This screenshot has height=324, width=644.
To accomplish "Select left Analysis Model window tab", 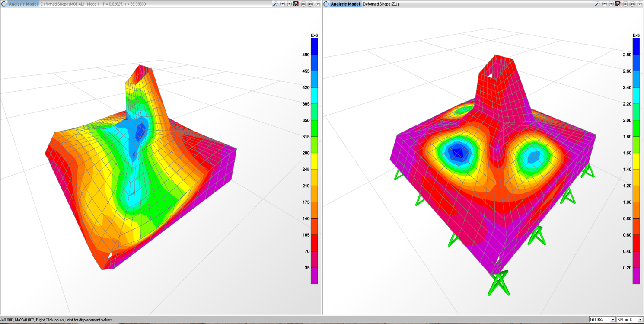I will click(23, 4).
